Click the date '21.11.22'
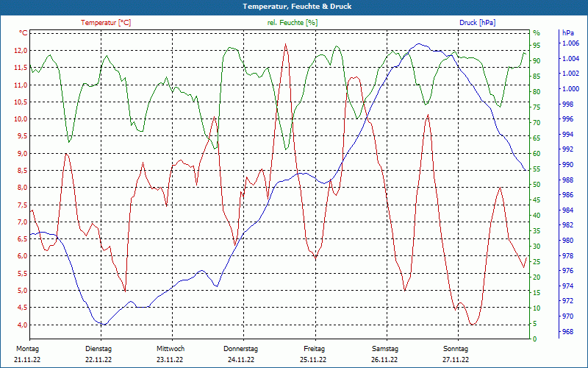This screenshot has height=368, width=588. click(x=27, y=360)
